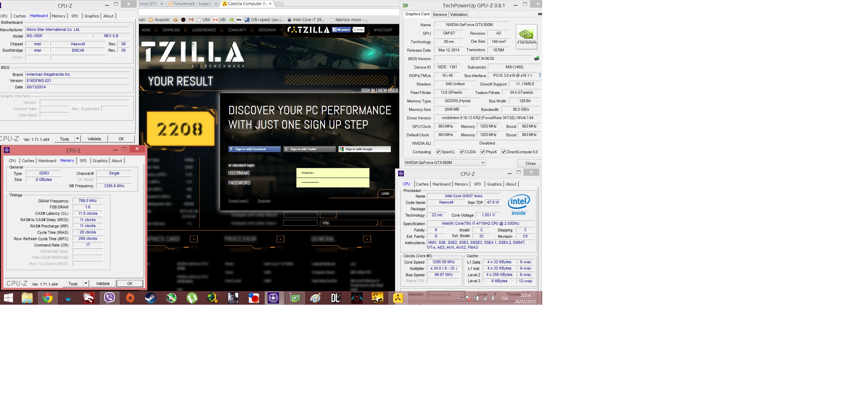Click Sign in with Facebook
868x417 pixels.
click(254, 149)
